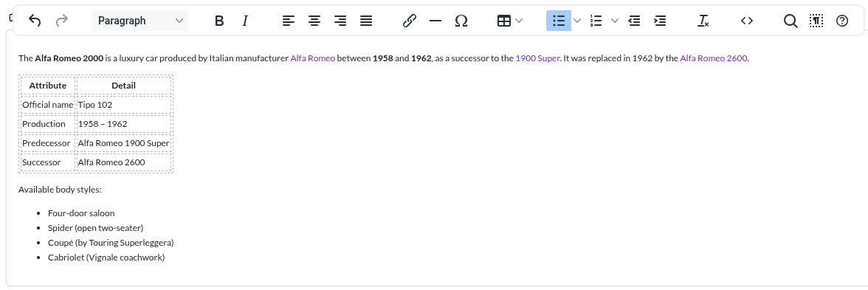This screenshot has width=868, height=290.
Task: Follow the 1900 Super link
Action: tap(537, 58)
